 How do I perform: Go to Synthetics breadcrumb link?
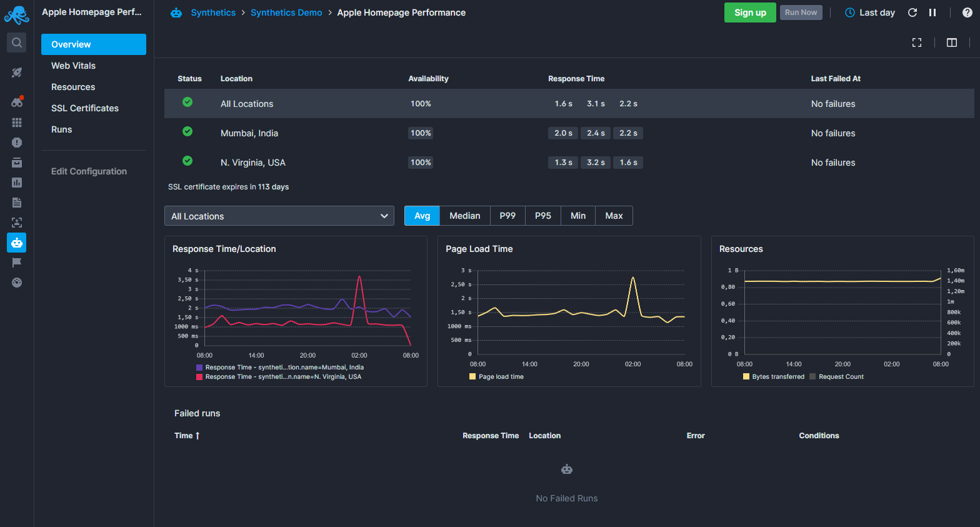point(213,13)
